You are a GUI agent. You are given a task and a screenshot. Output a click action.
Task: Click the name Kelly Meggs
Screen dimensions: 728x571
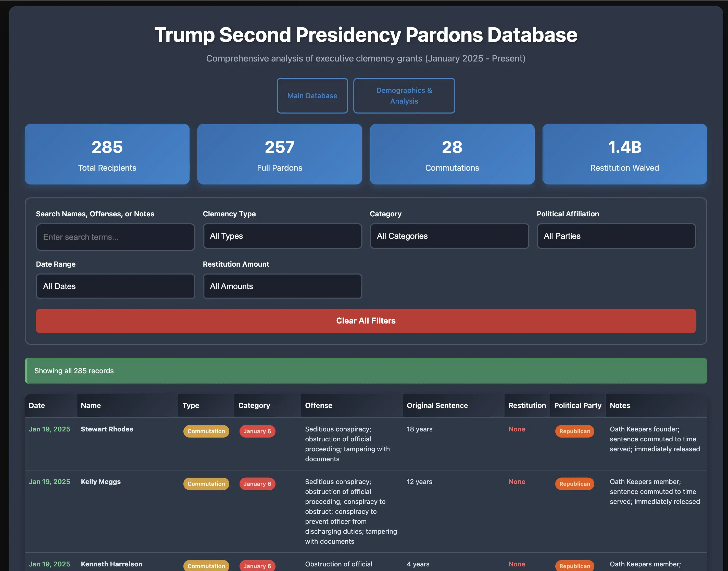coord(101,482)
